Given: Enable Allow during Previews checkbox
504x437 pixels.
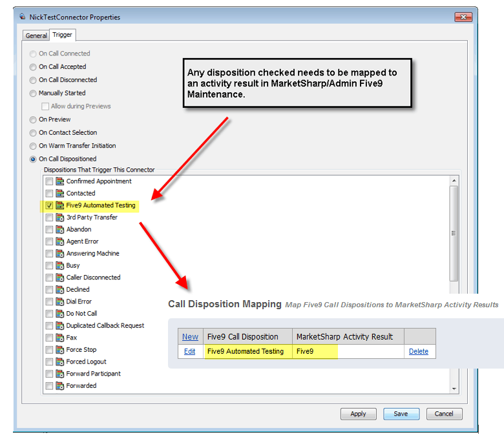Looking at the screenshot, I should click(45, 107).
